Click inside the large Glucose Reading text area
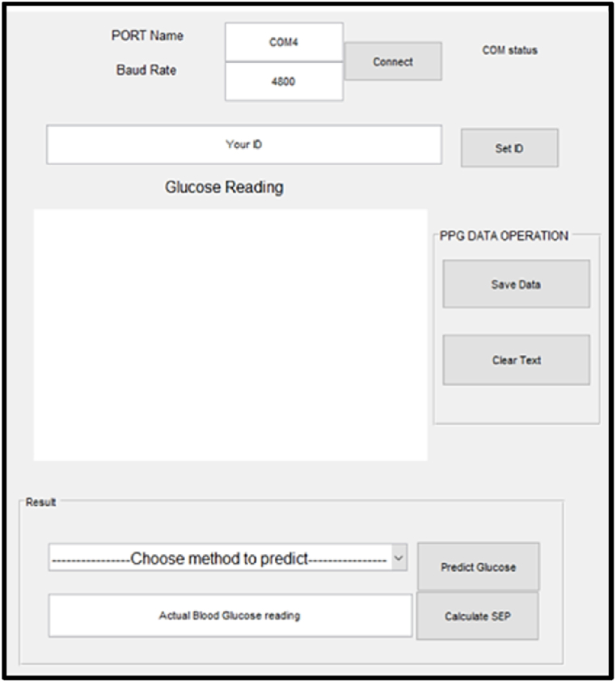616x682 pixels. coord(230,335)
